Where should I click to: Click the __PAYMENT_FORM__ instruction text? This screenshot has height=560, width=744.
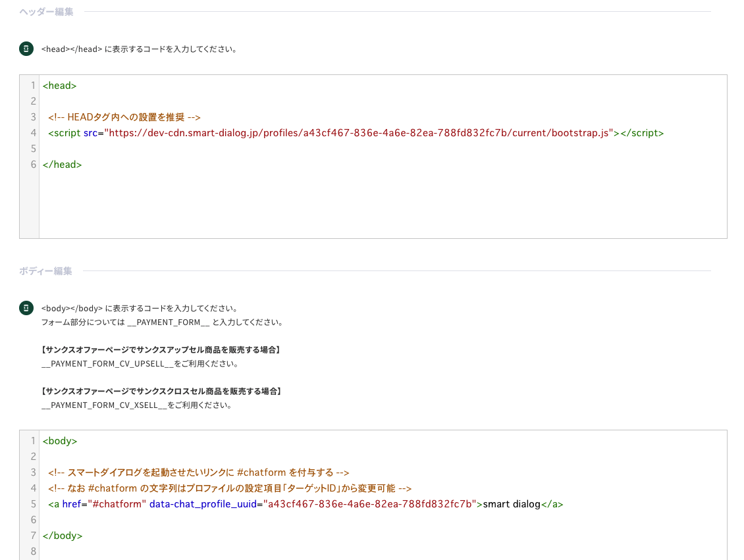pyautogui.click(x=163, y=322)
